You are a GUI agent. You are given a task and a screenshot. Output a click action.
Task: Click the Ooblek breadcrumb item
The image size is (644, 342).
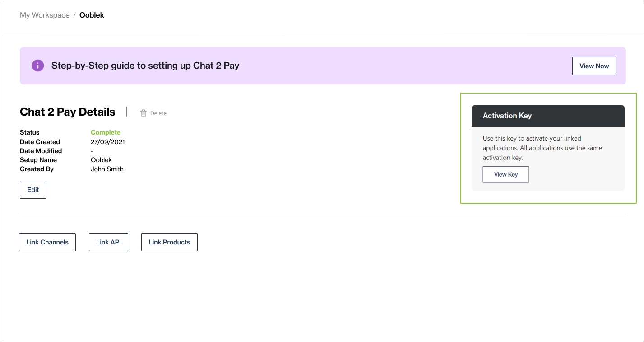pyautogui.click(x=92, y=15)
